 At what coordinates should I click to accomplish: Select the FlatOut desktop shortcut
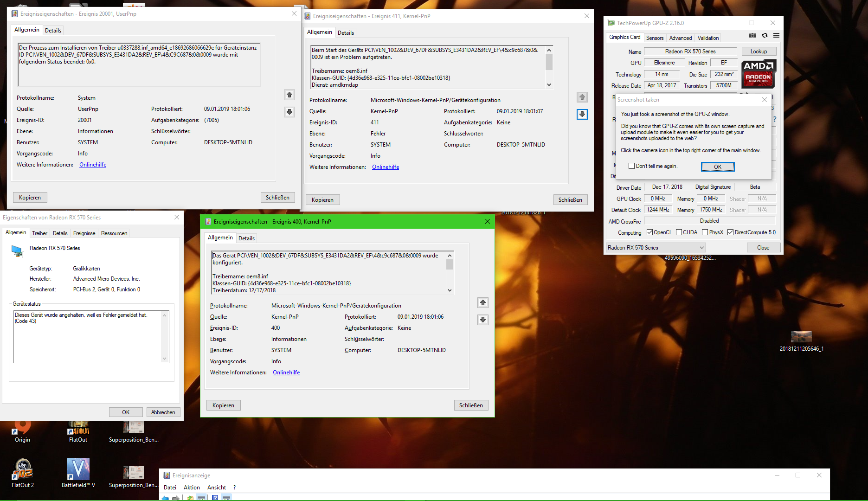(78, 431)
